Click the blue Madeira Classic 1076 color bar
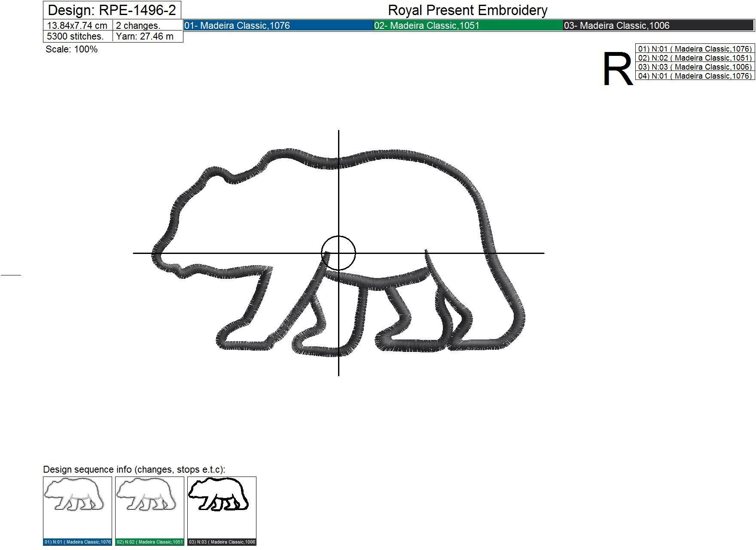This screenshot has width=756, height=550. point(278,25)
